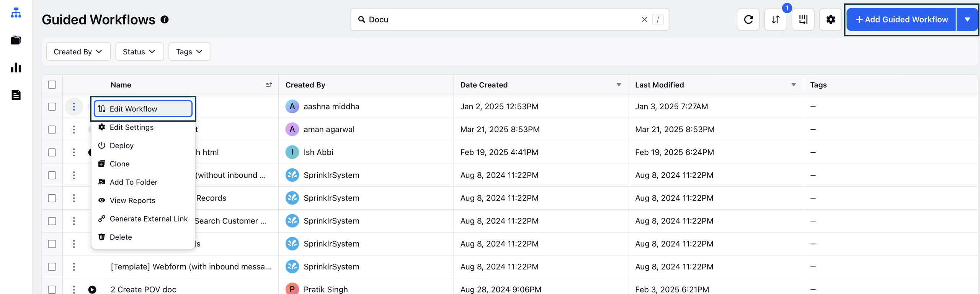Open the hierarchy icon in left sidebar

tap(16, 13)
